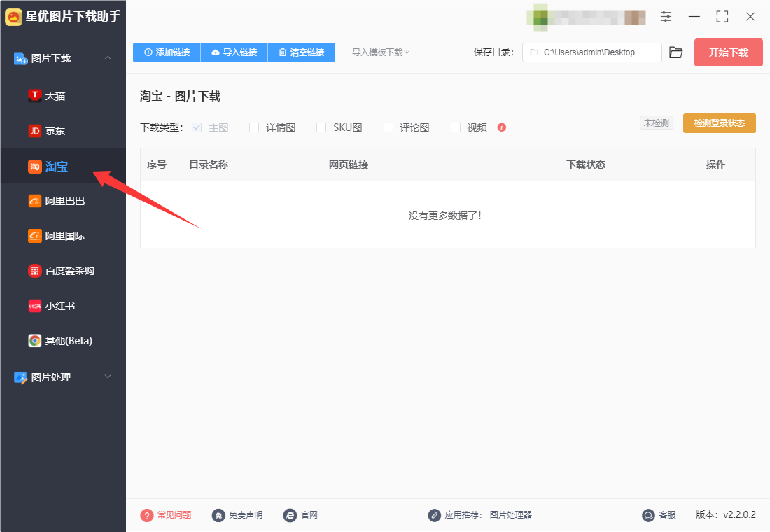Click the 未检测 status tag

[x=656, y=122]
